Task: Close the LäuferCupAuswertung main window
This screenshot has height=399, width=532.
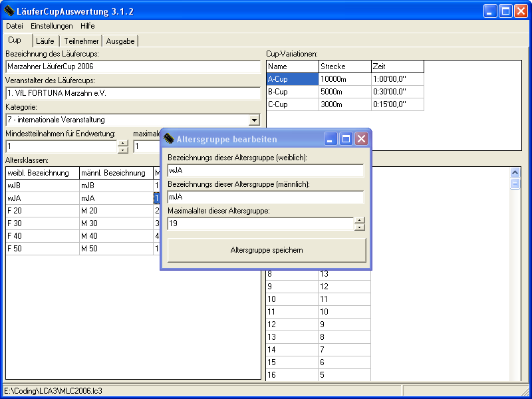Action: click(x=521, y=11)
